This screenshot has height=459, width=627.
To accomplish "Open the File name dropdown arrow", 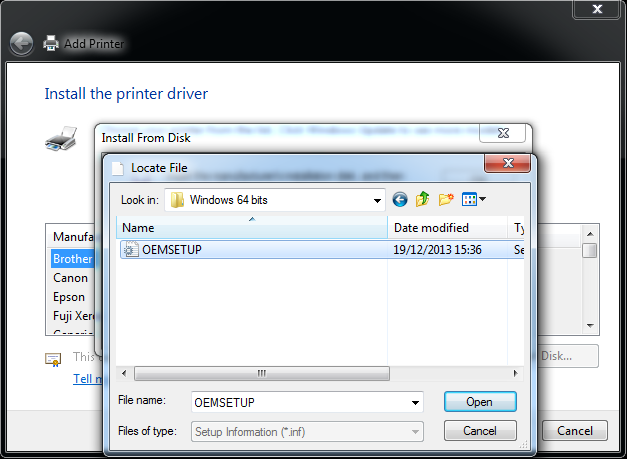I will [414, 402].
